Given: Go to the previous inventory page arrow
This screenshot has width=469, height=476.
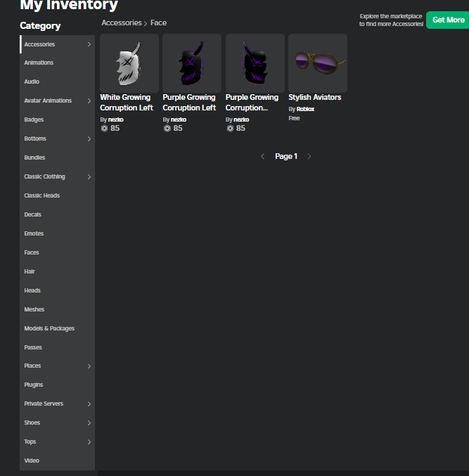Looking at the screenshot, I should coord(263,156).
